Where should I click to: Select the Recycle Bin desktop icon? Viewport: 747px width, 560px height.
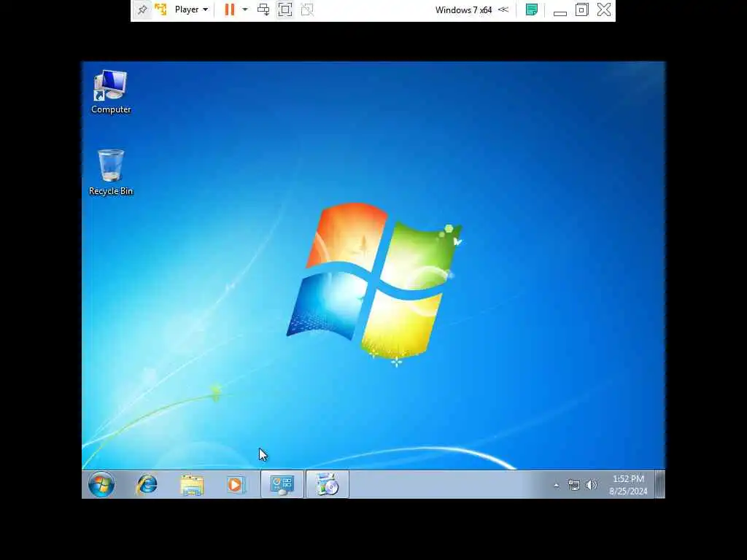point(111,172)
